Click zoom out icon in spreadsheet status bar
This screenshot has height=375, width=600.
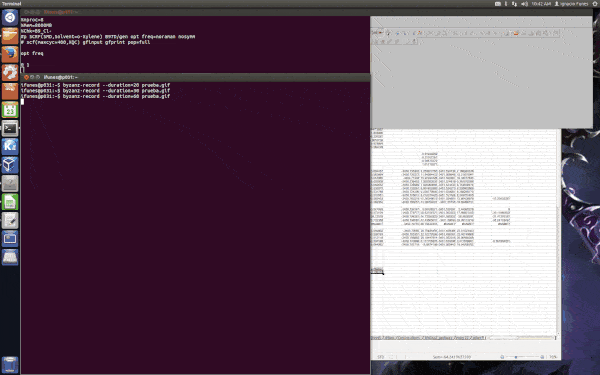pos(502,357)
